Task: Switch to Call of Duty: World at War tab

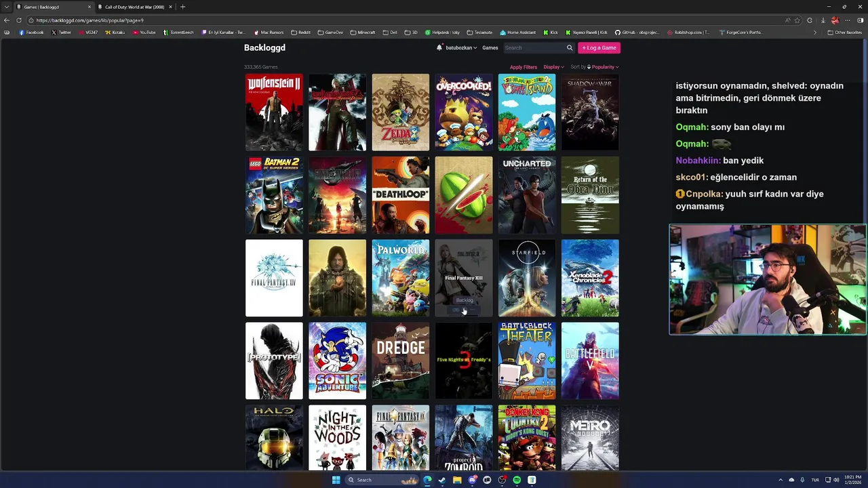Action: click(x=134, y=7)
